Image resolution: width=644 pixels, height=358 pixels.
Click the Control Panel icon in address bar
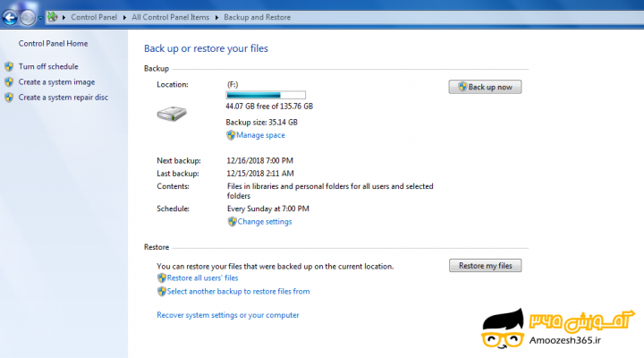pyautogui.click(x=52, y=17)
